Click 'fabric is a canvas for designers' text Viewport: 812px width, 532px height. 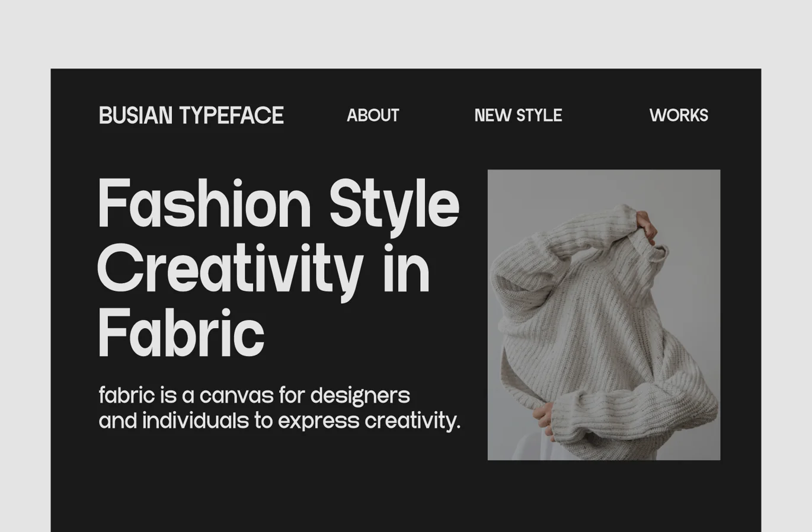254,395
